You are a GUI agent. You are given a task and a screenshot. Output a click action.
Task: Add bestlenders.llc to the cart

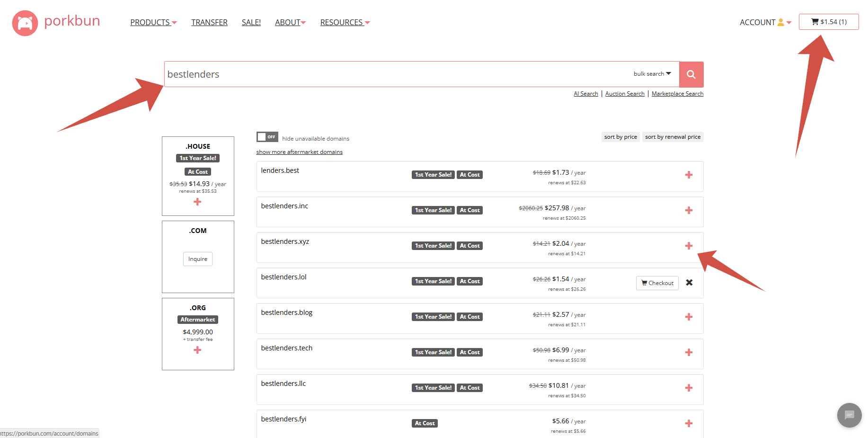689,388
